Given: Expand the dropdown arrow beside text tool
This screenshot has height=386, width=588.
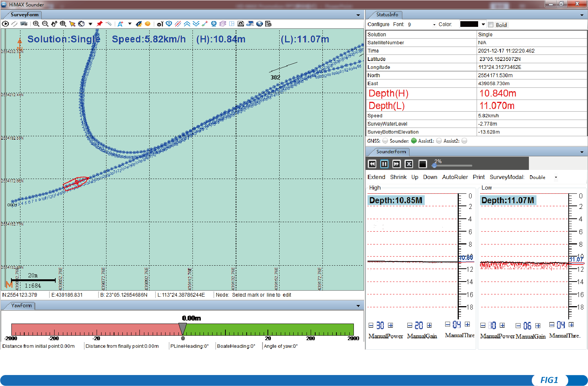Looking at the screenshot, I should coord(130,23).
